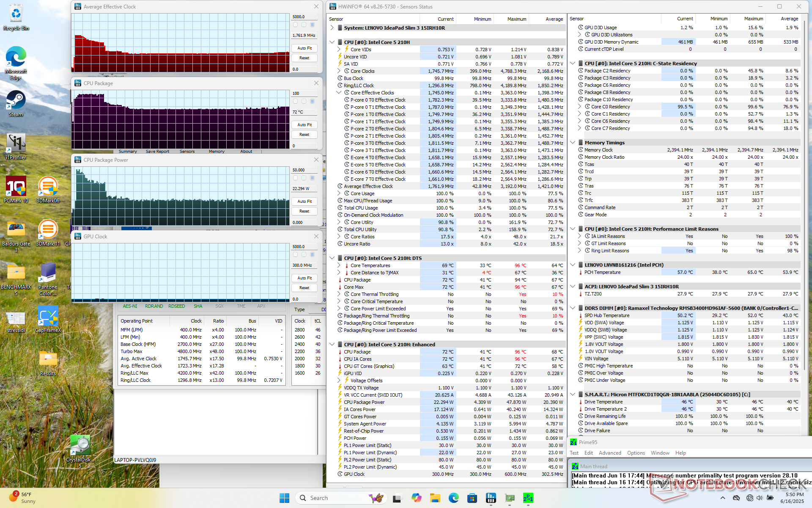Collapse the Memory Timings section

573,143
